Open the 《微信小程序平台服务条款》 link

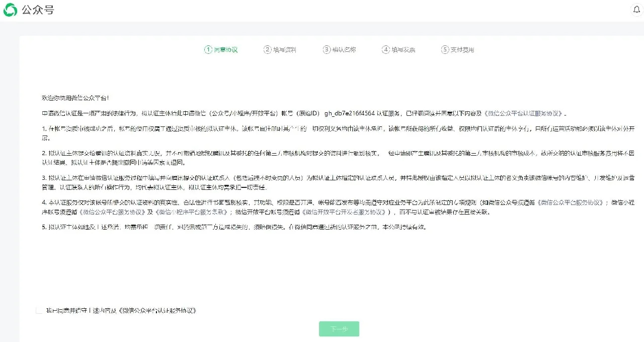click(x=190, y=212)
